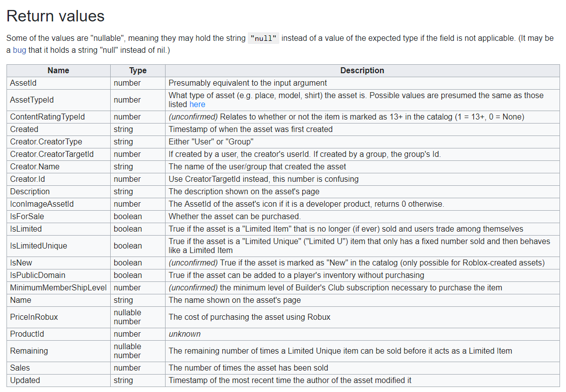Viewport: 566px width, 392px height.
Task: Open the "bug" link in the intro text
Action: (19, 50)
